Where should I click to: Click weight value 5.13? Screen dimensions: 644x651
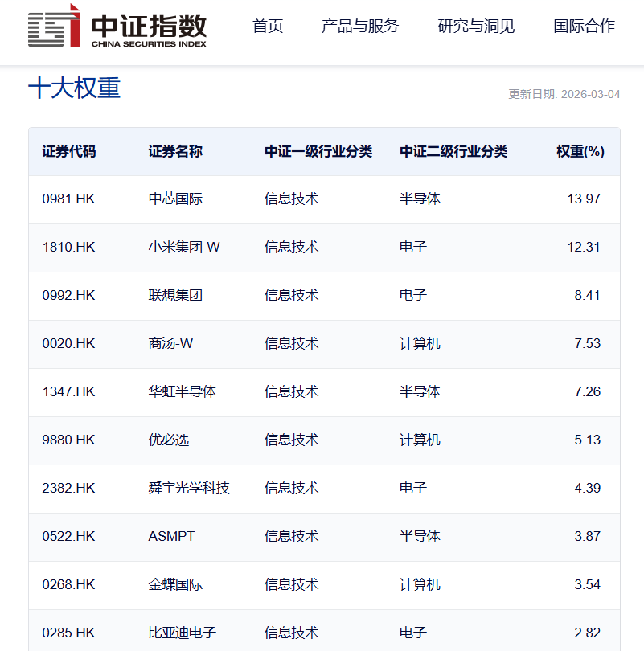click(587, 440)
